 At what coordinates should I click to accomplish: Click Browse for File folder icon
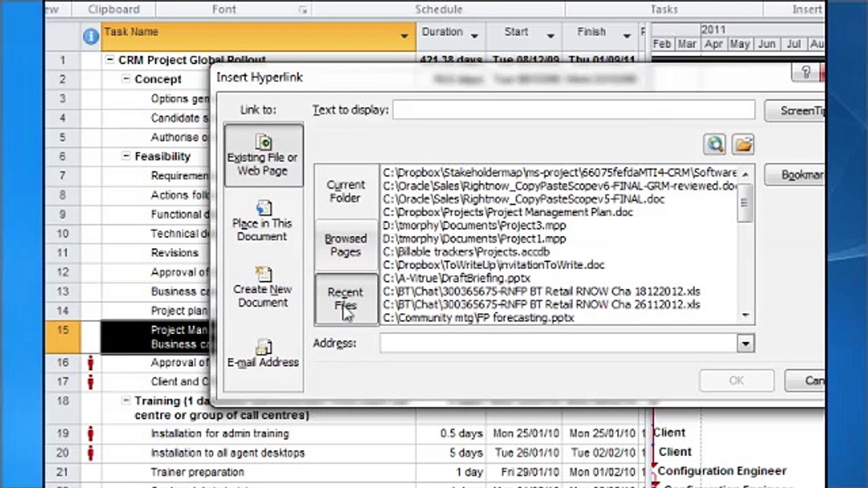(743, 144)
